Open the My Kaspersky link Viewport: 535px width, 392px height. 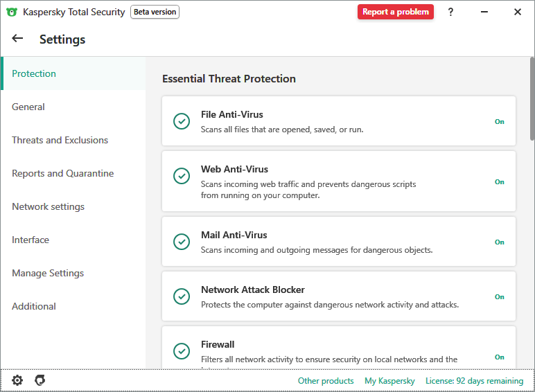(x=389, y=381)
